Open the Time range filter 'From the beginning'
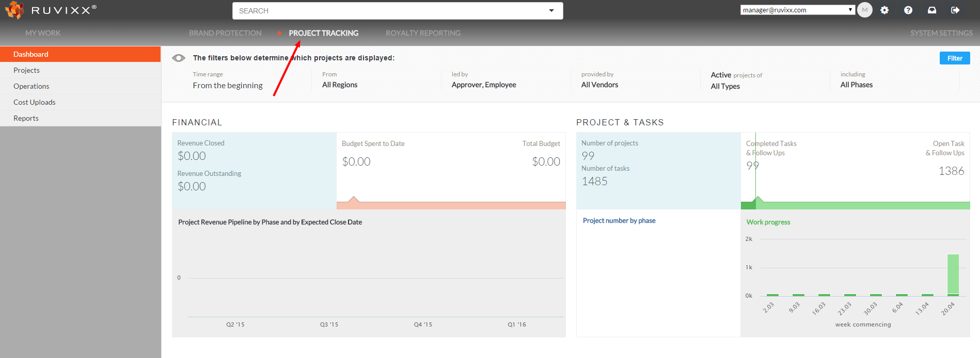This screenshot has width=980, height=358. 228,86
